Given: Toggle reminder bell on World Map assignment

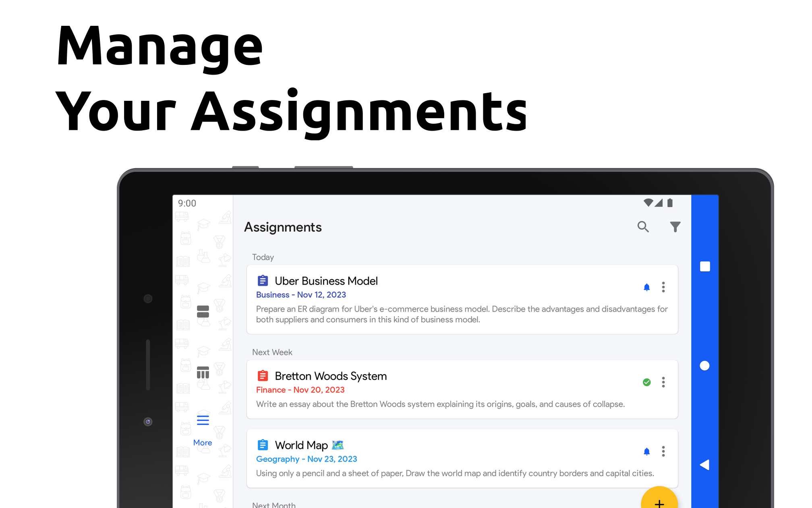Looking at the screenshot, I should (x=646, y=452).
